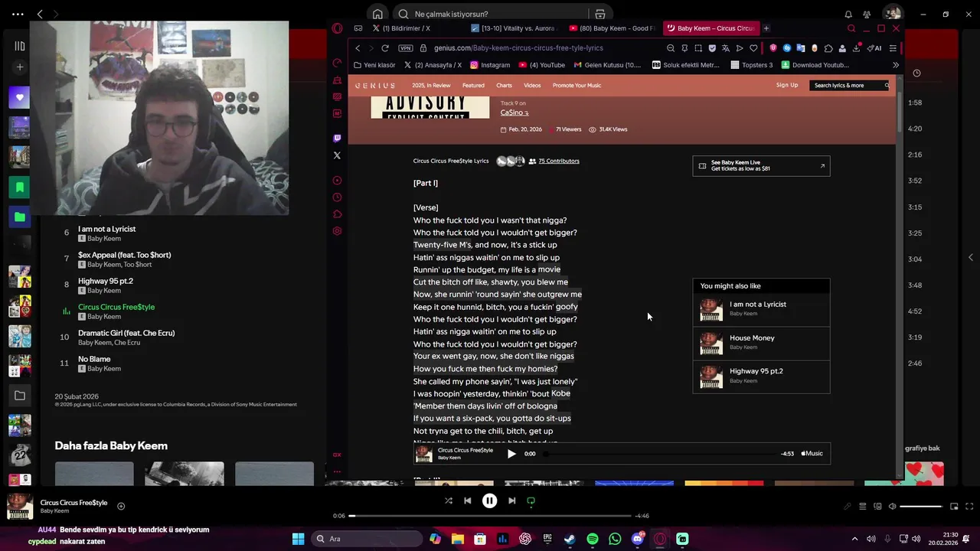The height and width of the screenshot is (551, 980).
Task: Reload the Genius page
Action: 385,47
